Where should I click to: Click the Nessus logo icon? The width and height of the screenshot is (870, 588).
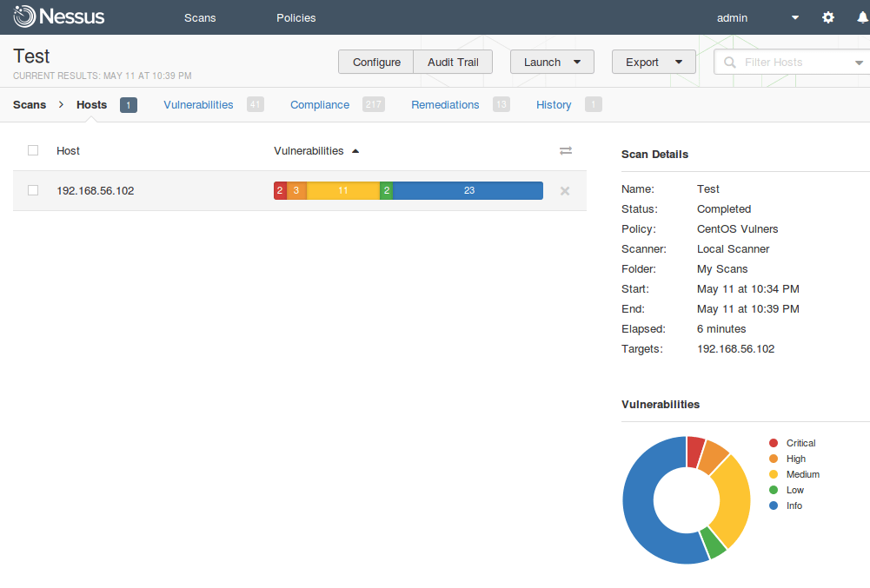tap(24, 17)
